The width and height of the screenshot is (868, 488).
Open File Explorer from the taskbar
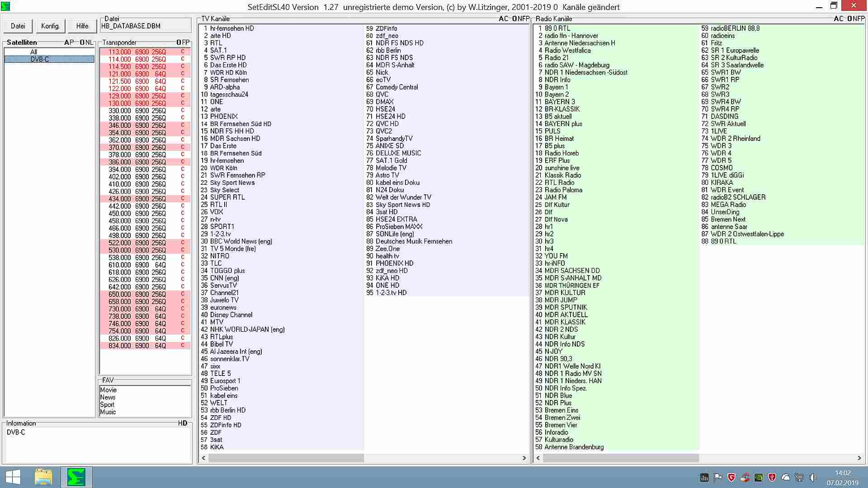[43, 477]
